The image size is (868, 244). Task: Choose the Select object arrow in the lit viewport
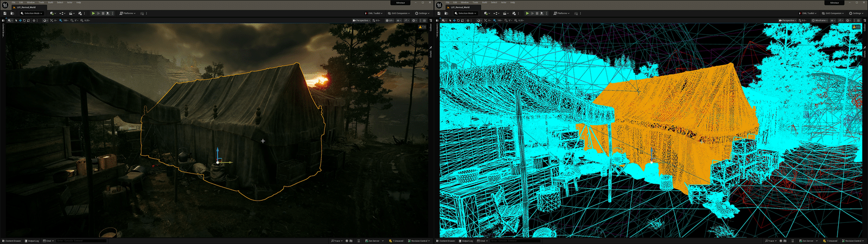tap(16, 21)
